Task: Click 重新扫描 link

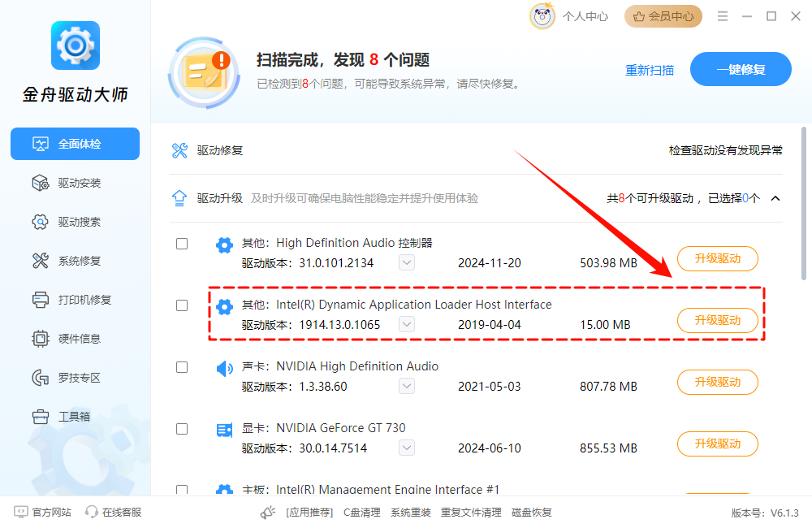Action: point(650,70)
